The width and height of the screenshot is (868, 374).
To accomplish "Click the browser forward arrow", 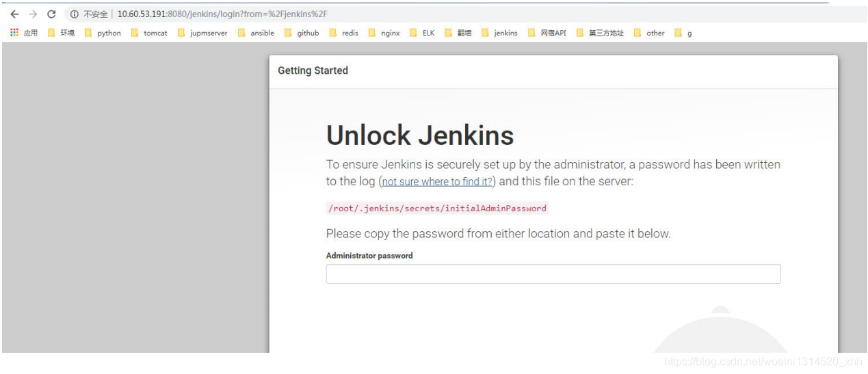I will (33, 14).
